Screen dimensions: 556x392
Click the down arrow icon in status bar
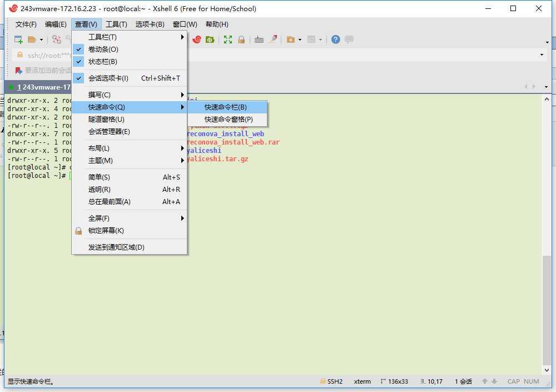[494, 381]
